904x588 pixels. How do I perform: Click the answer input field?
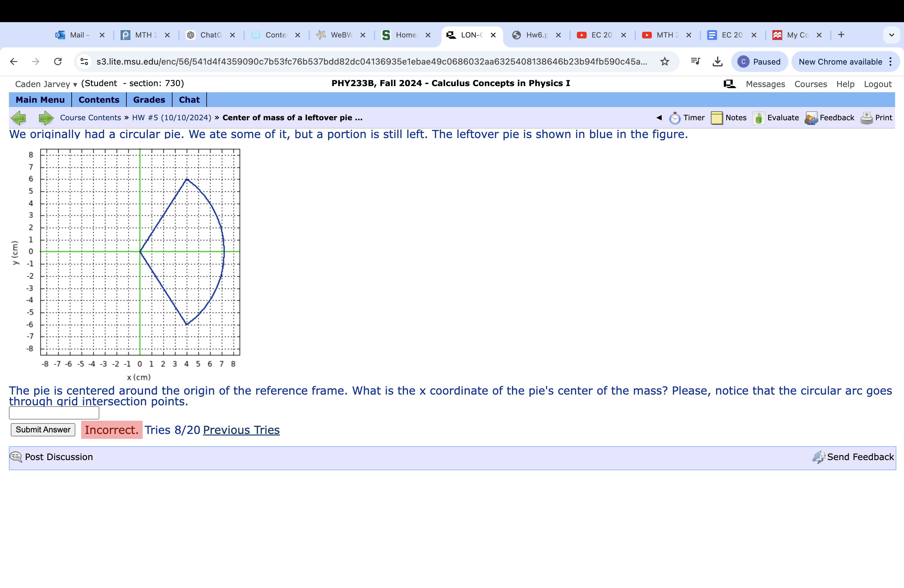point(54,413)
